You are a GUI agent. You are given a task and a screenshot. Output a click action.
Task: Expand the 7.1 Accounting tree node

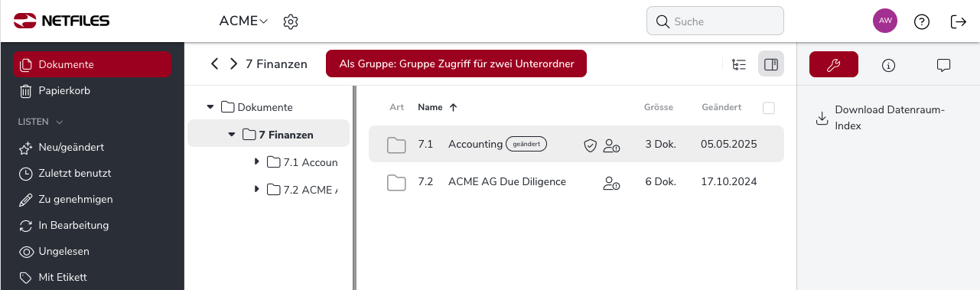(x=257, y=162)
